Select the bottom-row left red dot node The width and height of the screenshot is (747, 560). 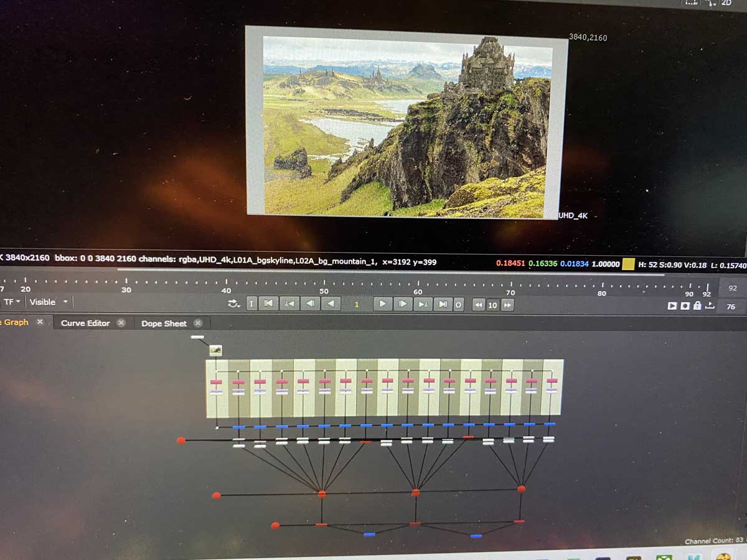tap(275, 526)
